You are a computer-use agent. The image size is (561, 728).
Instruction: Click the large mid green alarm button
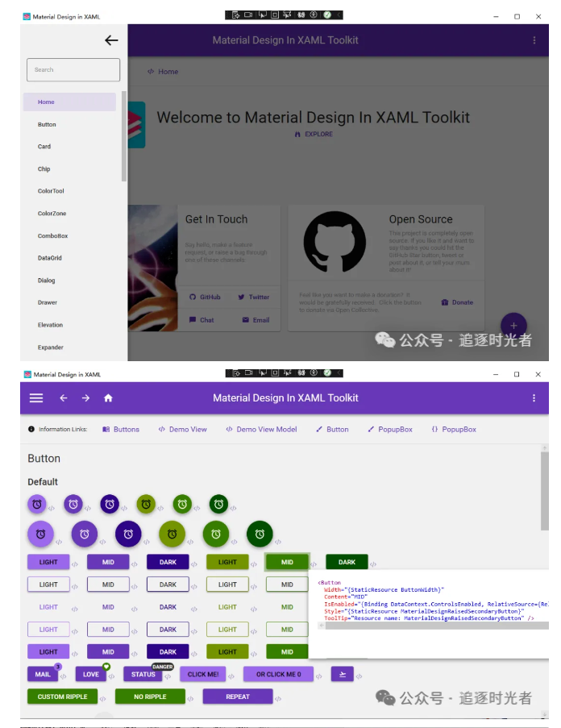pos(216,534)
